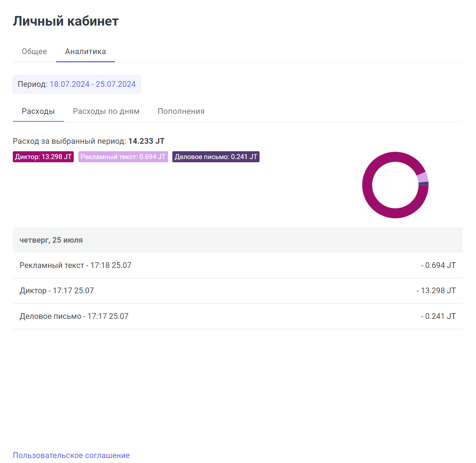The image size is (476, 463).
Task: Click the - 0.694 JT amount
Action: pyautogui.click(x=438, y=265)
